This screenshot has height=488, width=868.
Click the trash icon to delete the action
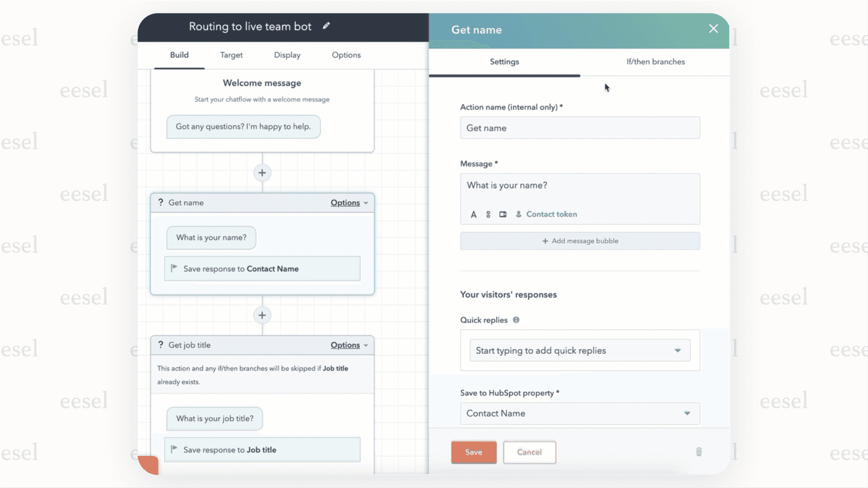click(699, 451)
